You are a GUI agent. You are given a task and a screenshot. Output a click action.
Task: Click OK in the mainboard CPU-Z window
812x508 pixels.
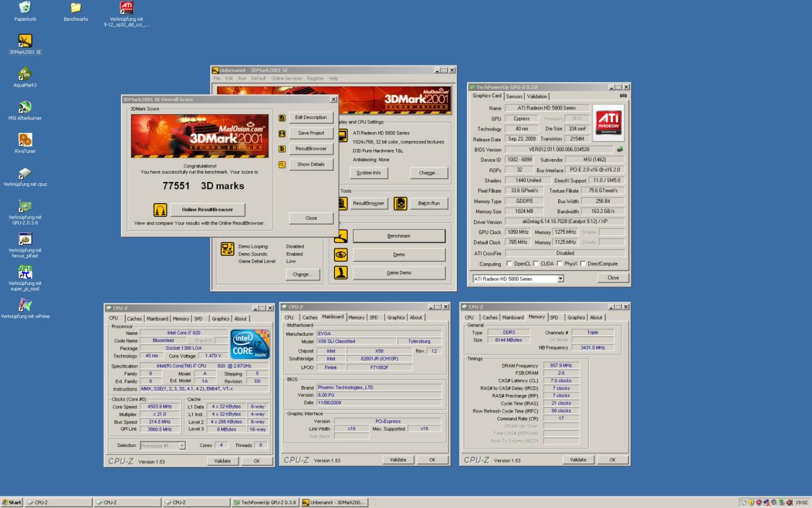432,460
